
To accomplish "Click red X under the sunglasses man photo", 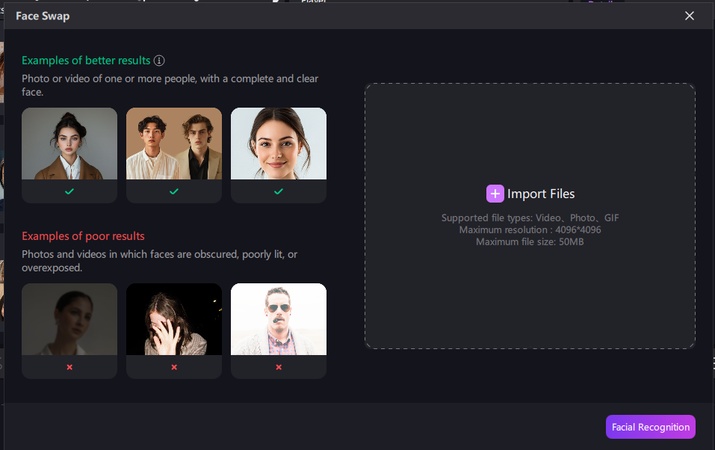I will (278, 367).
